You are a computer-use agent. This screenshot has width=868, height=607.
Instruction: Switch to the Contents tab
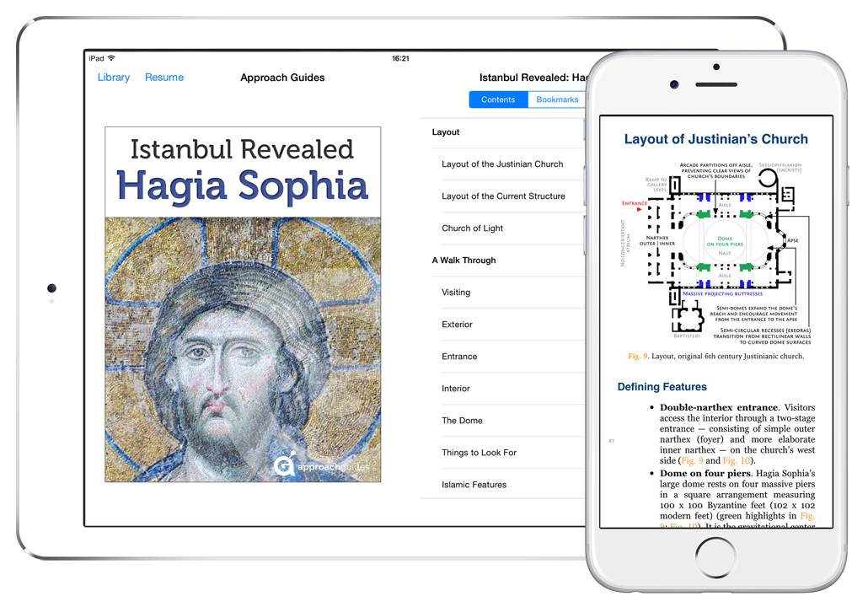pos(498,99)
